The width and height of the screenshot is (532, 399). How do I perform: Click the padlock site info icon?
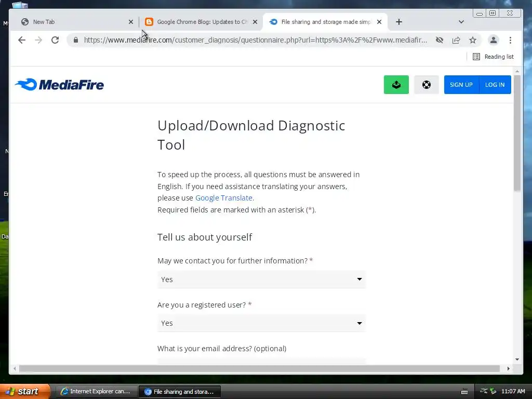(76, 40)
